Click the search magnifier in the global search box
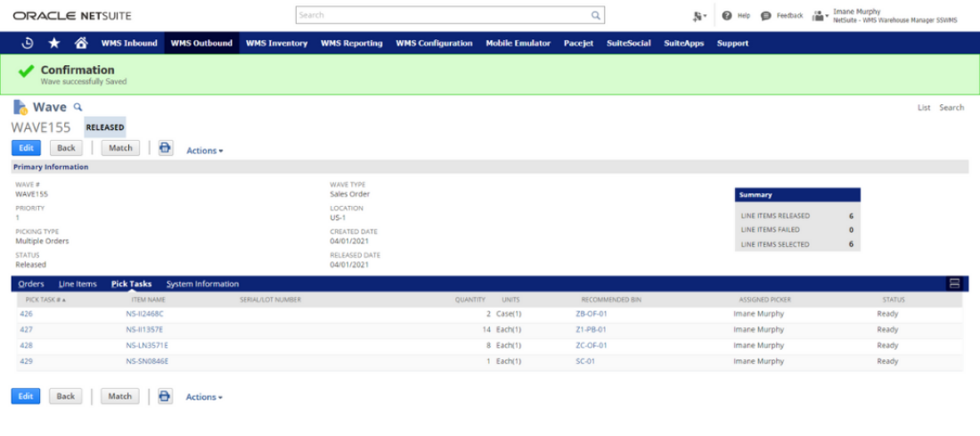Viewport: 980px width, 436px height. [x=596, y=15]
